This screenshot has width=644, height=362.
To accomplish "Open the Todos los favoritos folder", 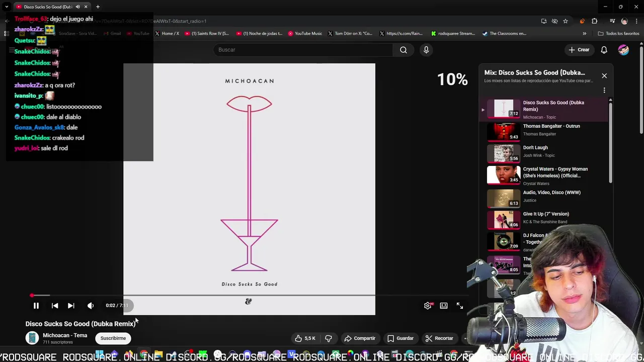I will (618, 34).
